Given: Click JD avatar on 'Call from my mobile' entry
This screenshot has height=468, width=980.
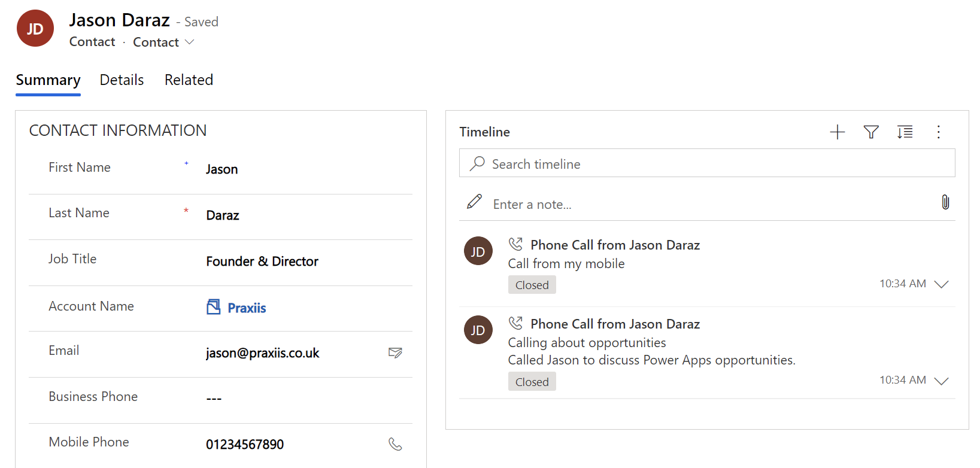Looking at the screenshot, I should tap(478, 251).
